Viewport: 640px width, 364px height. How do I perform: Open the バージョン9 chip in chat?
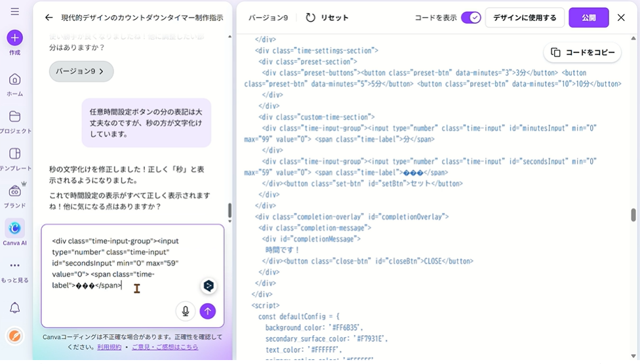(81, 71)
